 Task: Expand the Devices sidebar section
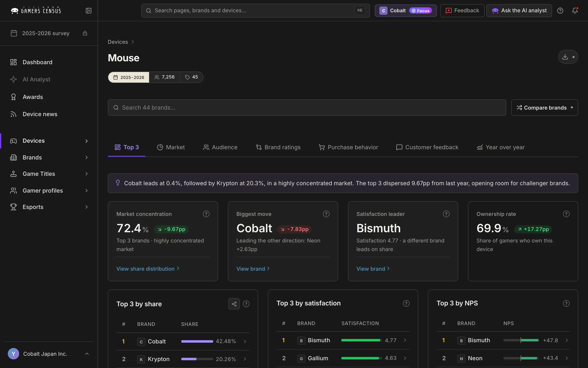pos(49,141)
